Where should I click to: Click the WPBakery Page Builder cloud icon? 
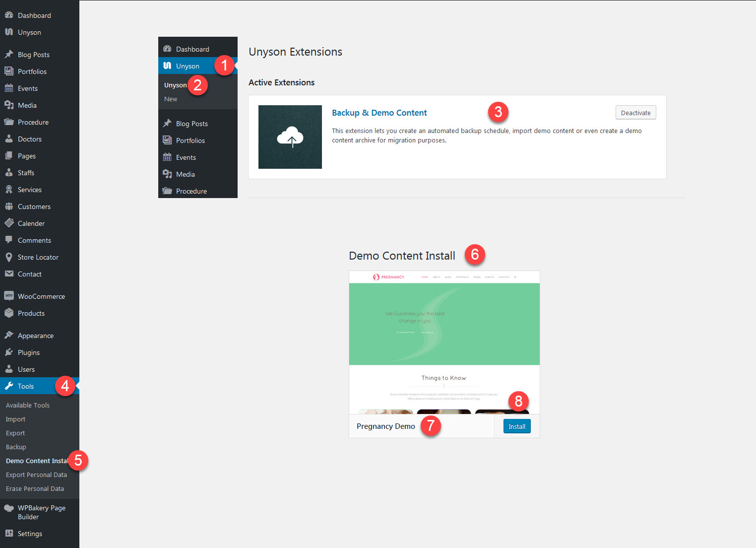[x=9, y=508]
